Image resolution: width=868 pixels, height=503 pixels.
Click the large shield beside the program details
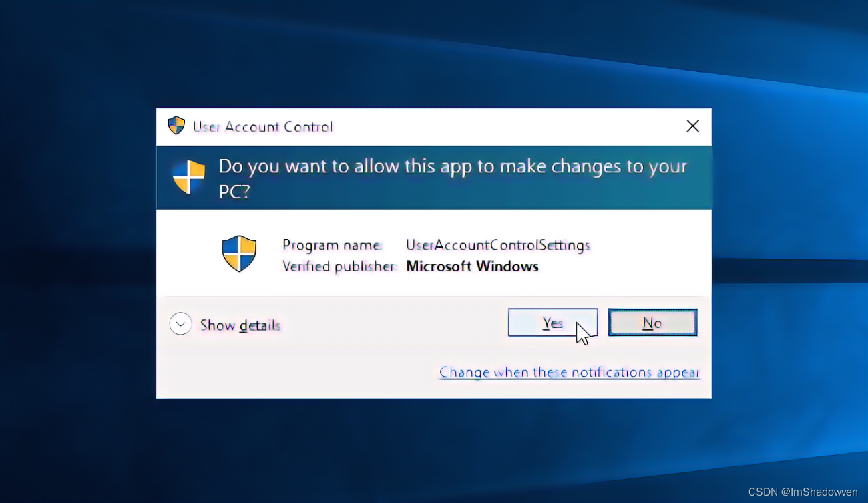(x=239, y=254)
